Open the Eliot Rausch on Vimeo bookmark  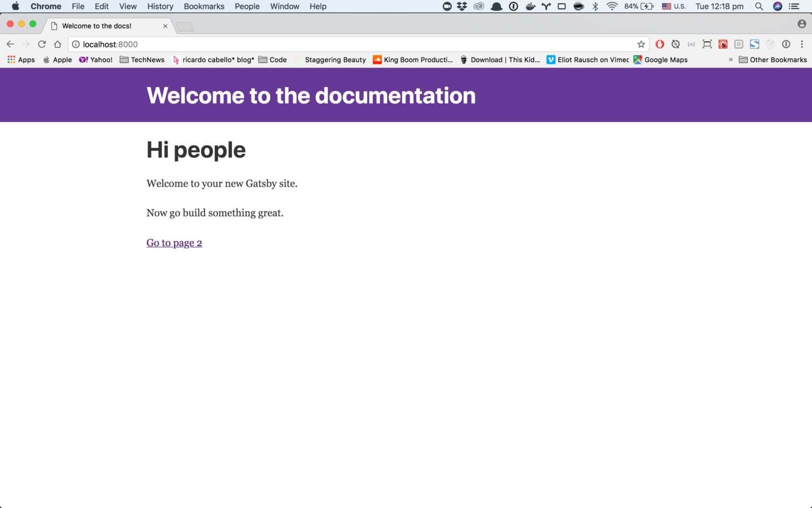pyautogui.click(x=588, y=59)
